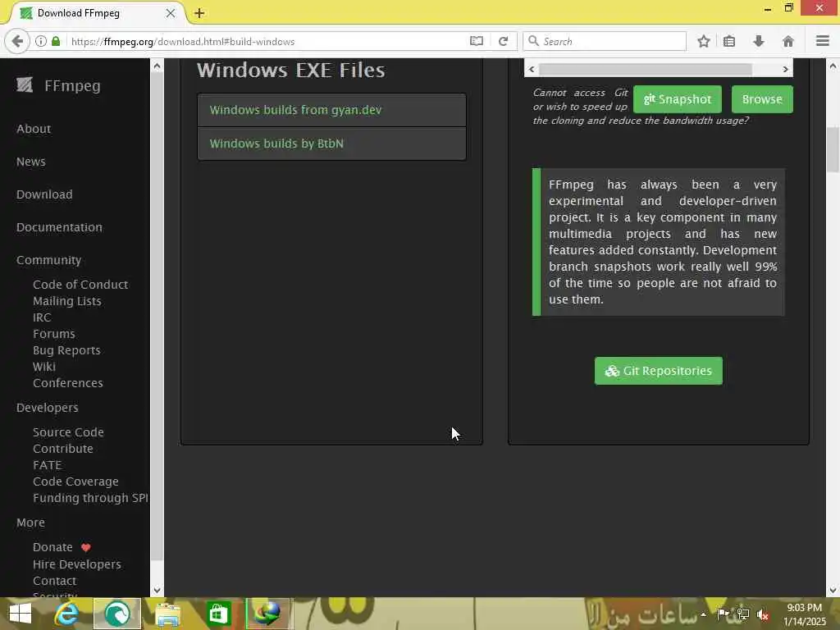Open the Contact link
The width and height of the screenshot is (840, 630).
point(55,581)
